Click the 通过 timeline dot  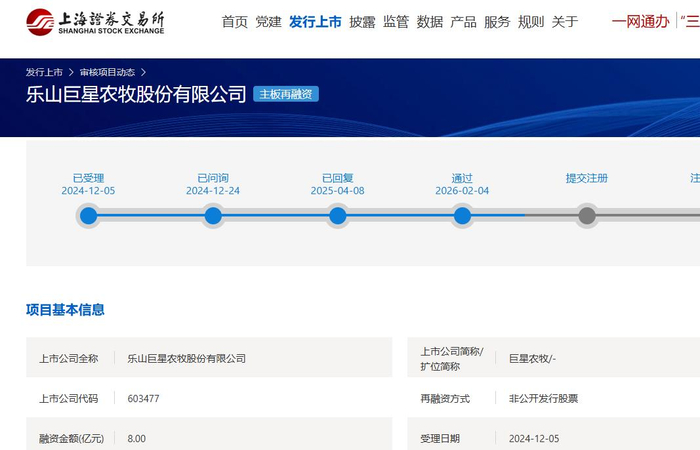[462, 216]
